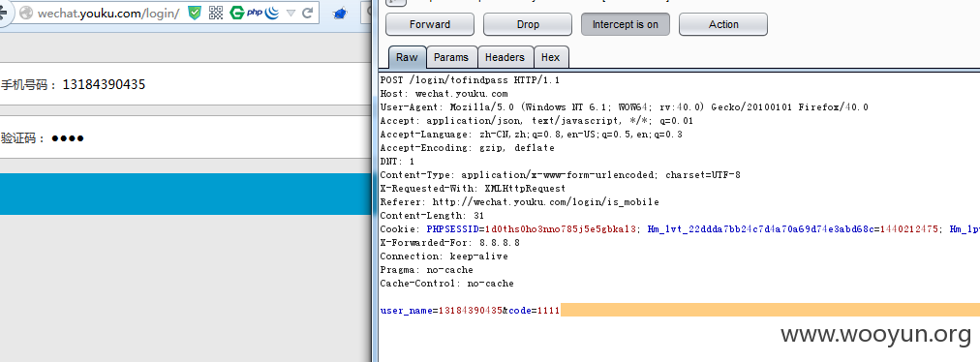Click the X-Requested-With: XMLHttpRequest line

[x=473, y=188]
